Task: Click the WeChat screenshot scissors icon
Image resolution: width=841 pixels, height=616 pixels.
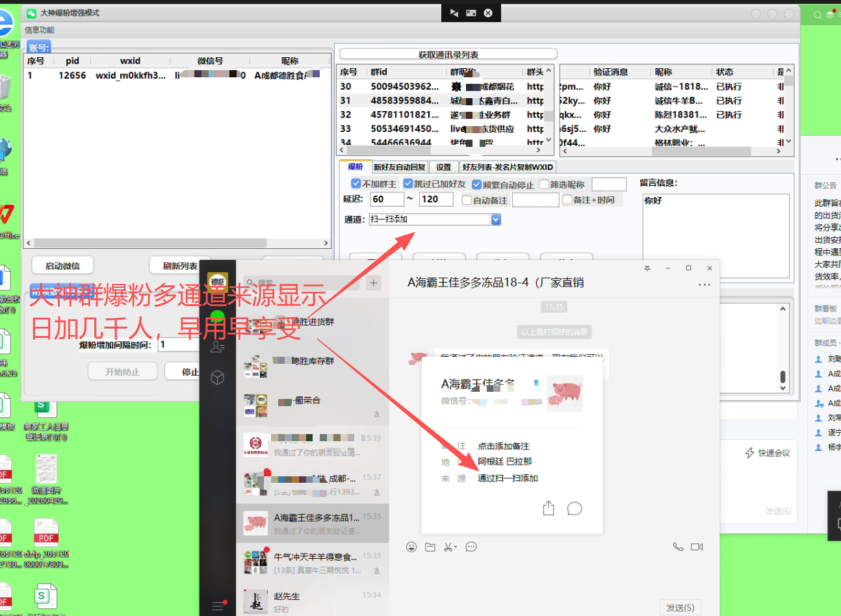Action: [448, 547]
